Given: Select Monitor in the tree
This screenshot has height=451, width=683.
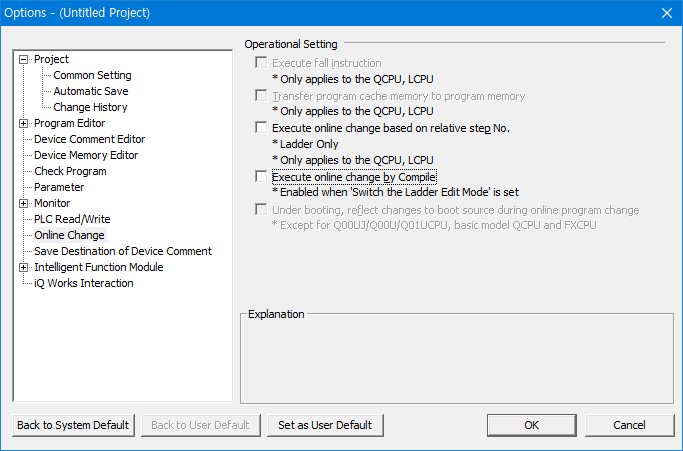Looking at the screenshot, I should tap(52, 203).
